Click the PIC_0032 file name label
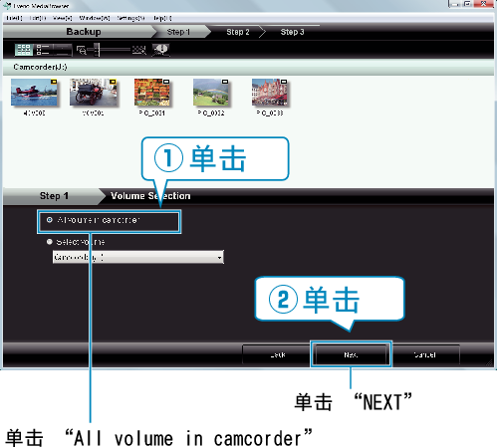Screen dimensions: 497x448 point(211,113)
